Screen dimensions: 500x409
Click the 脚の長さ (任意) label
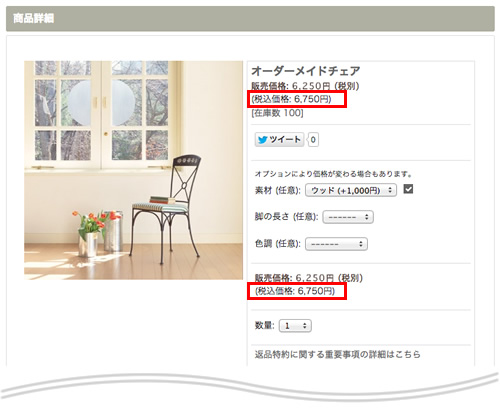point(286,217)
